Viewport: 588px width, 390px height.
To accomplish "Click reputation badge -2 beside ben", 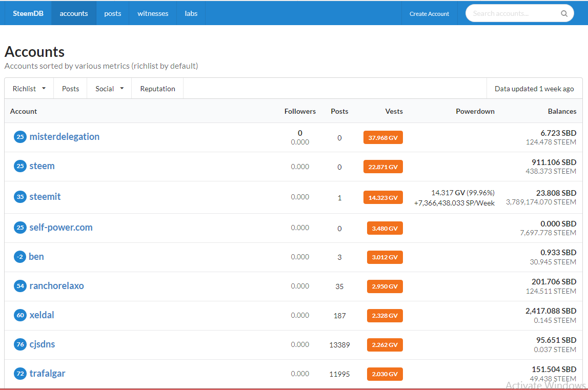I will 21,257.
